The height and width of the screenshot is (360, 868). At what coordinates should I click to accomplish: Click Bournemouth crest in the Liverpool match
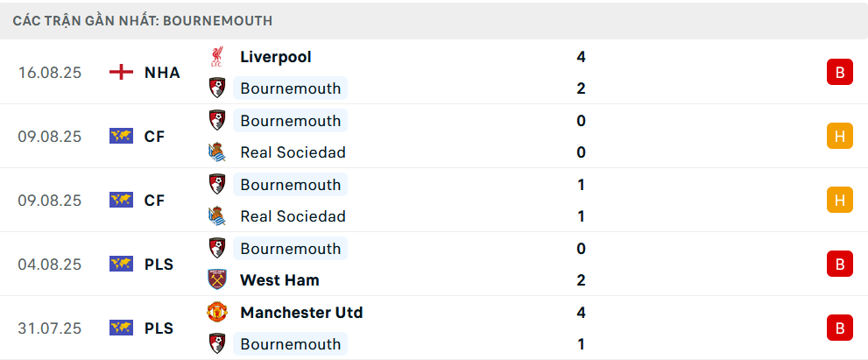click(x=216, y=88)
